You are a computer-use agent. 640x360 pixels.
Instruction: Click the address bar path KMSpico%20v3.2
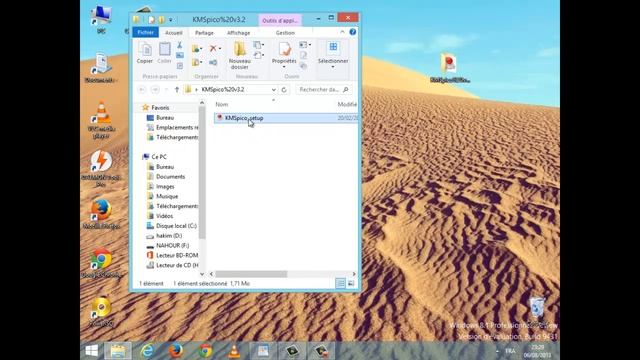[x=223, y=89]
